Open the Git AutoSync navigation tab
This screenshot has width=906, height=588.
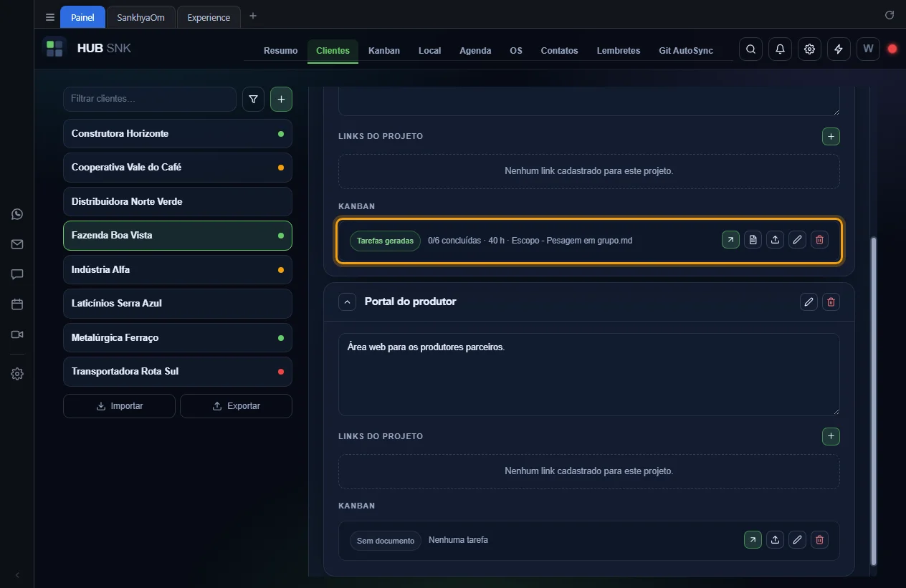686,51
